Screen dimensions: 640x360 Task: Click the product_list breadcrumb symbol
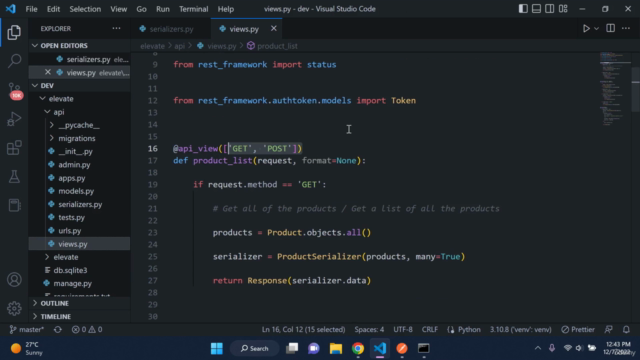click(x=272, y=46)
